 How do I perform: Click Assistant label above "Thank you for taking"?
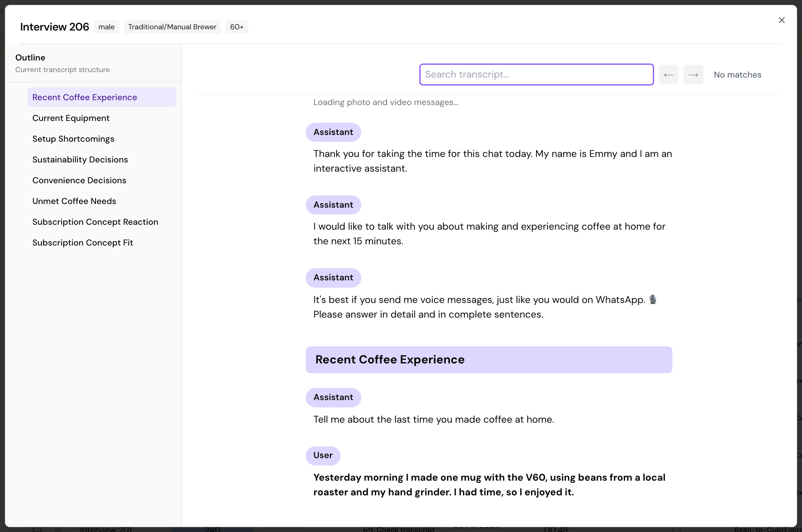pyautogui.click(x=333, y=132)
